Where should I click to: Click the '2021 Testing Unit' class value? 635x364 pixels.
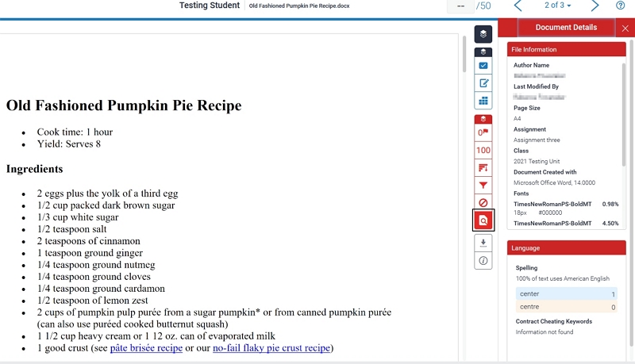(537, 161)
